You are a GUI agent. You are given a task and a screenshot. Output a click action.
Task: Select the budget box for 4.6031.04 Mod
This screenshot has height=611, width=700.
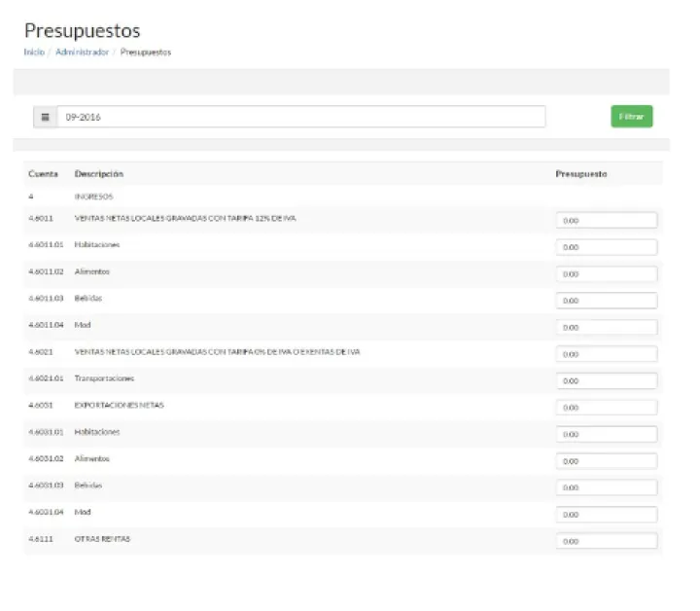(606, 514)
